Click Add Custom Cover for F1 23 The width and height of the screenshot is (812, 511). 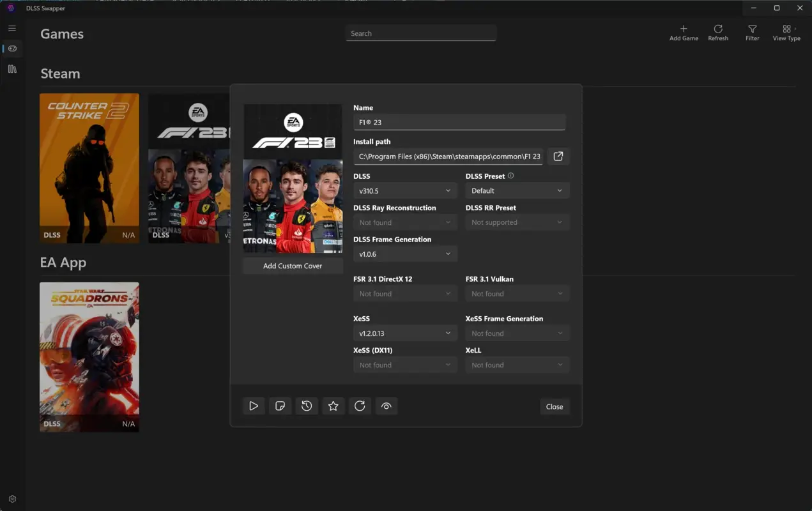point(292,265)
